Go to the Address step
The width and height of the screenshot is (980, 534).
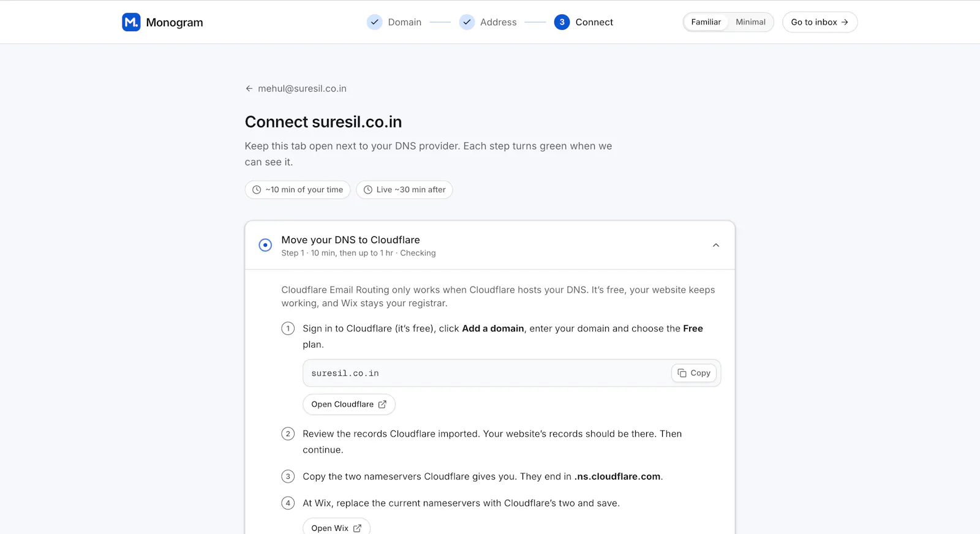[x=499, y=22]
